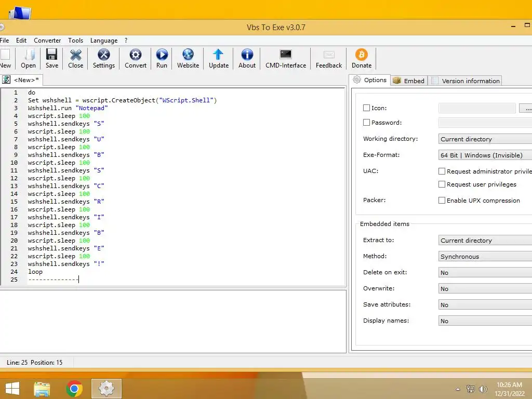Select the <New>* document tab
This screenshot has height=399, width=532.
pos(21,80)
